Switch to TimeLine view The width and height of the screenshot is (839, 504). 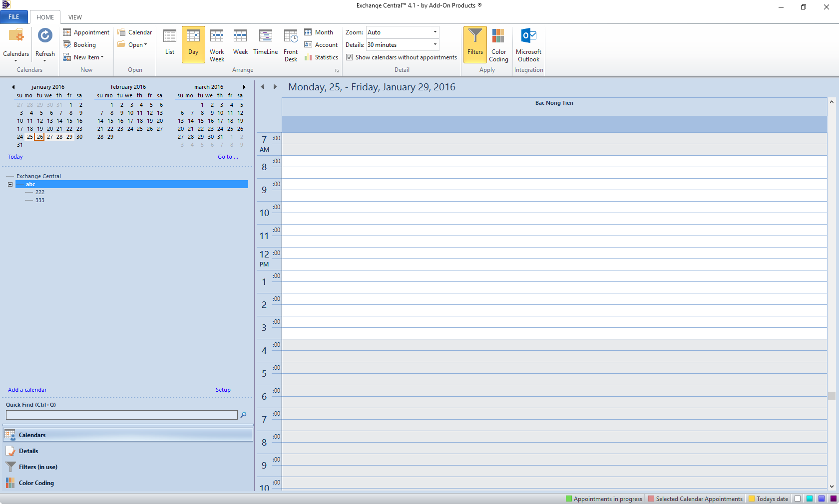click(x=265, y=44)
